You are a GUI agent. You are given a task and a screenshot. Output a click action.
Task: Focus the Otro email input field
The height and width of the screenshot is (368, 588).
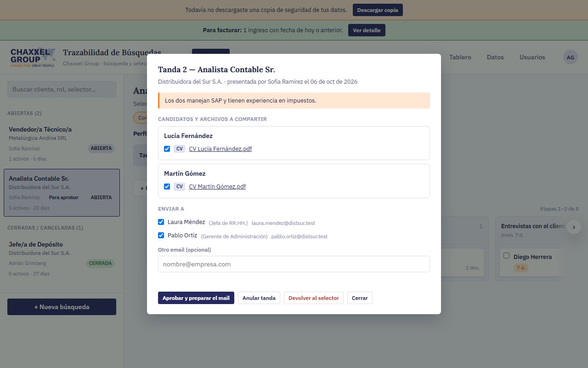click(x=294, y=264)
